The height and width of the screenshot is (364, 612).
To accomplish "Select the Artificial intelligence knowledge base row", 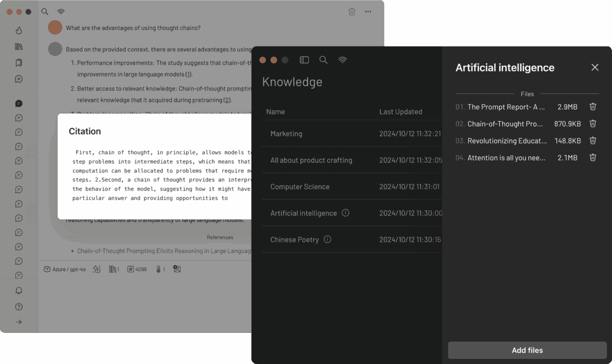I will pyautogui.click(x=352, y=213).
